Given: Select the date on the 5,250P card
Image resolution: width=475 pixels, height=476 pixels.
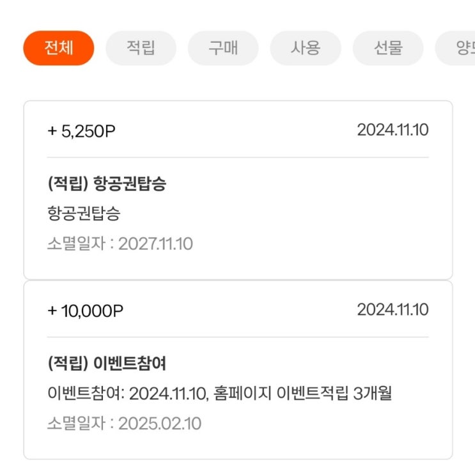Looking at the screenshot, I should pos(393,130).
